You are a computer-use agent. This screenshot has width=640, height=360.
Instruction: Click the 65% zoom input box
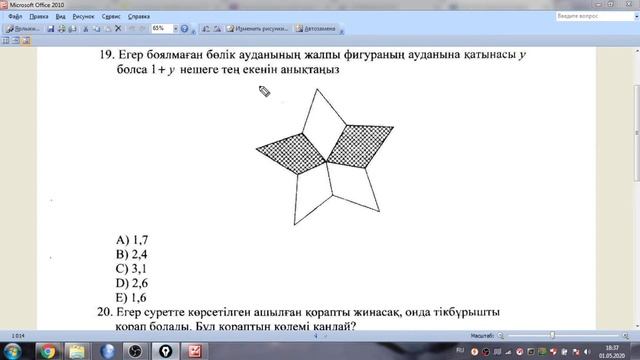tap(162, 29)
